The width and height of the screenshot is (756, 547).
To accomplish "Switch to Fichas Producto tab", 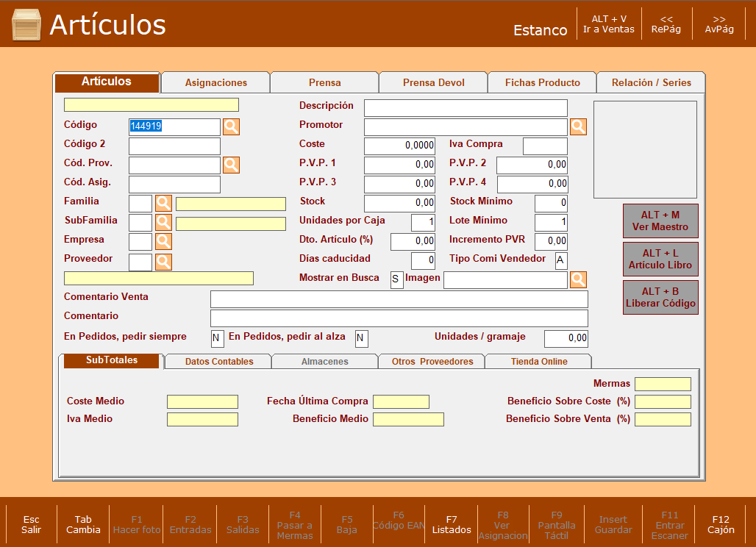I will pyautogui.click(x=543, y=82).
